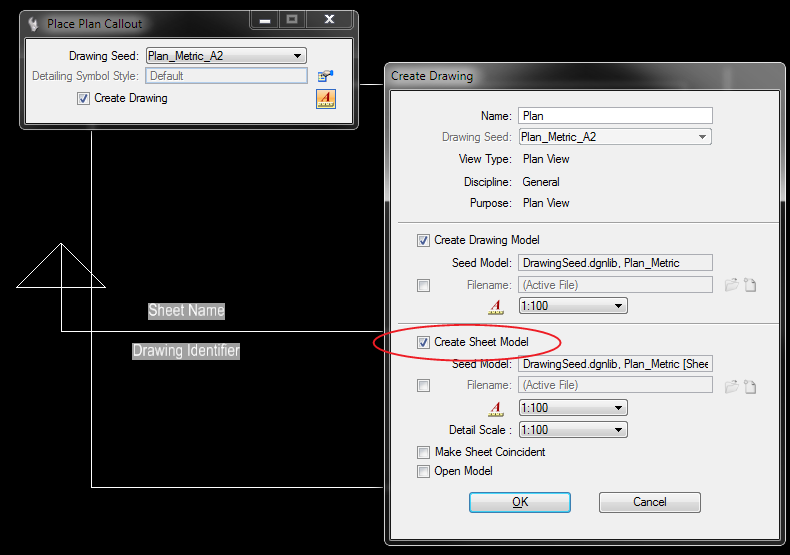
Task: Open the Detail Scale dropdown
Action: (573, 430)
